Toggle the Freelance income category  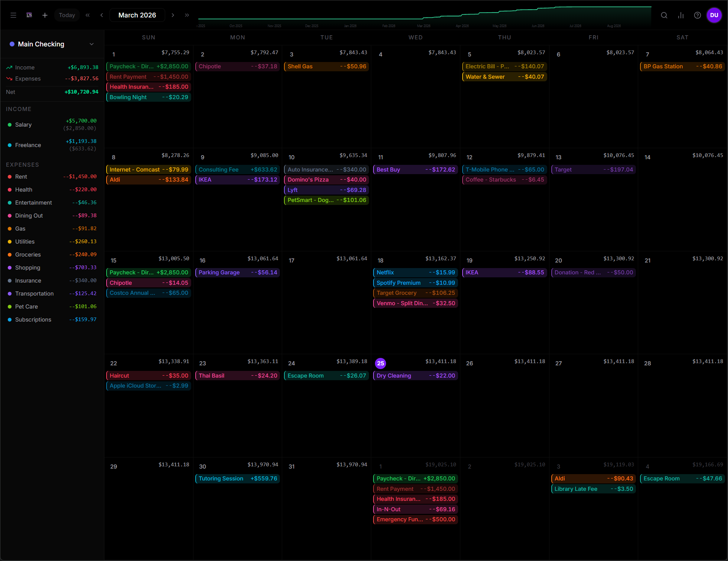28,145
